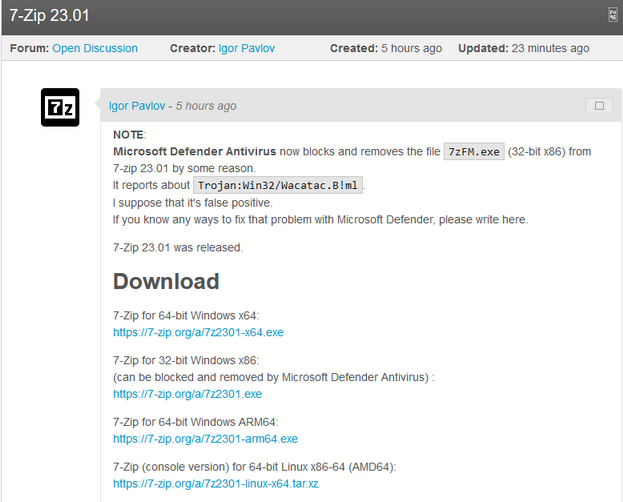The image size is (623, 502).
Task: Open the 7z2301-linux-x64.tar.xz download link
Action: tap(216, 484)
